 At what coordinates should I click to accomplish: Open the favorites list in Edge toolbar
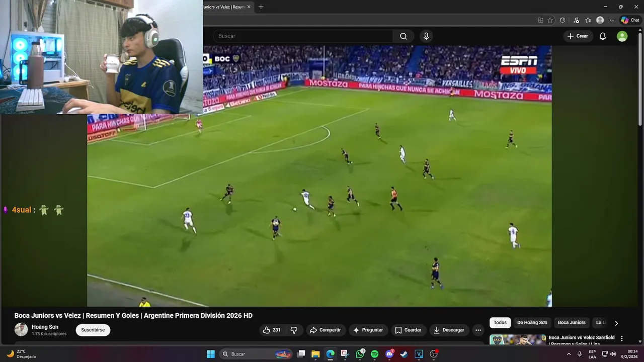(x=588, y=20)
